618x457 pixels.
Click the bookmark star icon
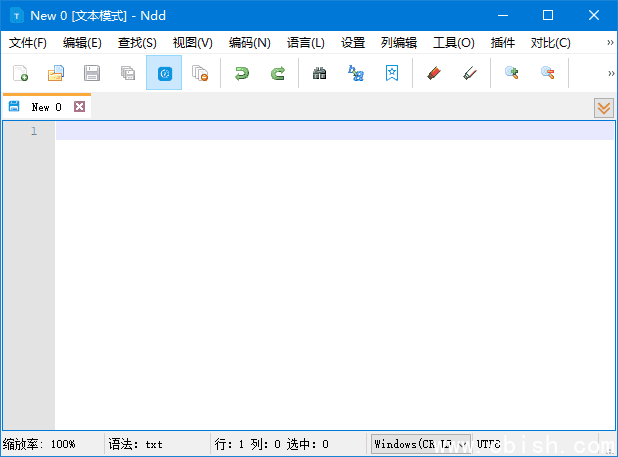392,73
